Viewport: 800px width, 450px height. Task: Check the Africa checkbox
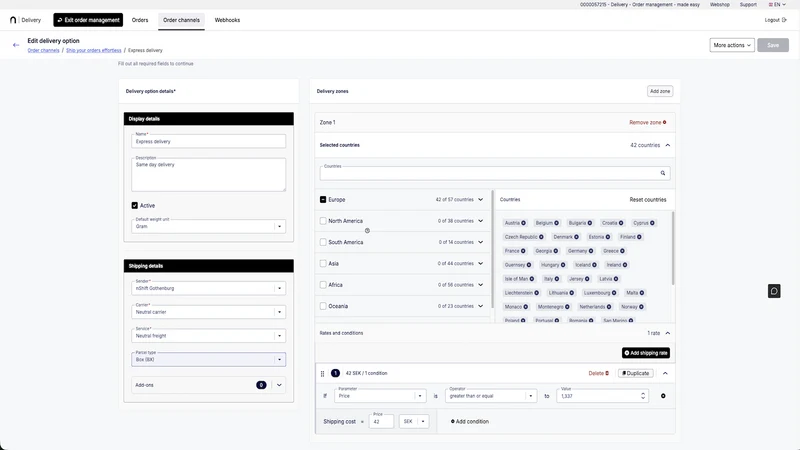tap(323, 285)
